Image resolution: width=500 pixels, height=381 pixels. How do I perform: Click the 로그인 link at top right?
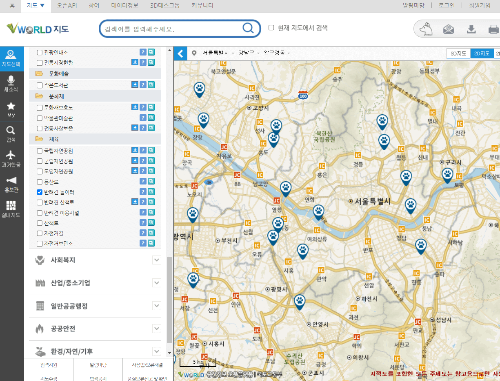(x=446, y=6)
